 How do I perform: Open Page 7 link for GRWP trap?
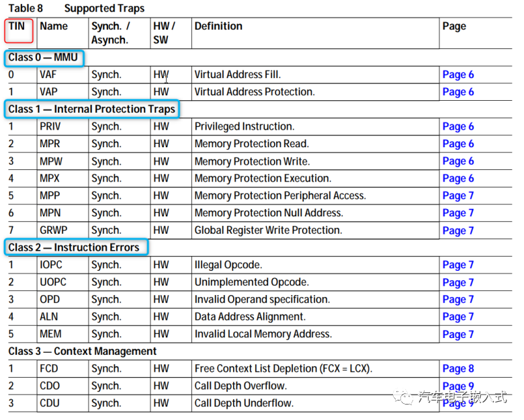click(457, 230)
